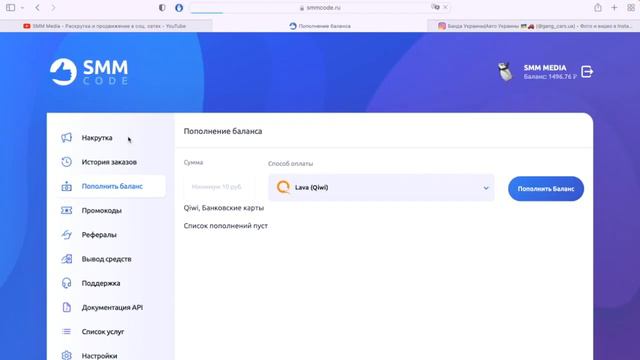This screenshot has width=640, height=360.
Task: Open the Lava (Qiwi) payment method dropdown
Action: [x=381, y=188]
